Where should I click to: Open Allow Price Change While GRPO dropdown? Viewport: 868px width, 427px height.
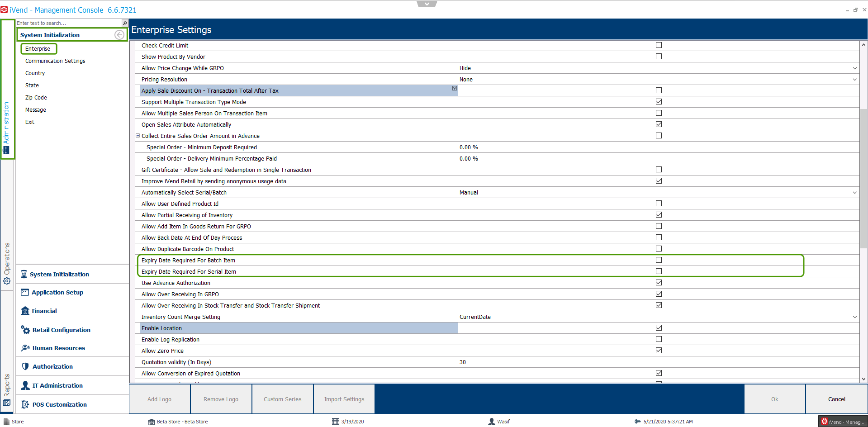pyautogui.click(x=855, y=68)
